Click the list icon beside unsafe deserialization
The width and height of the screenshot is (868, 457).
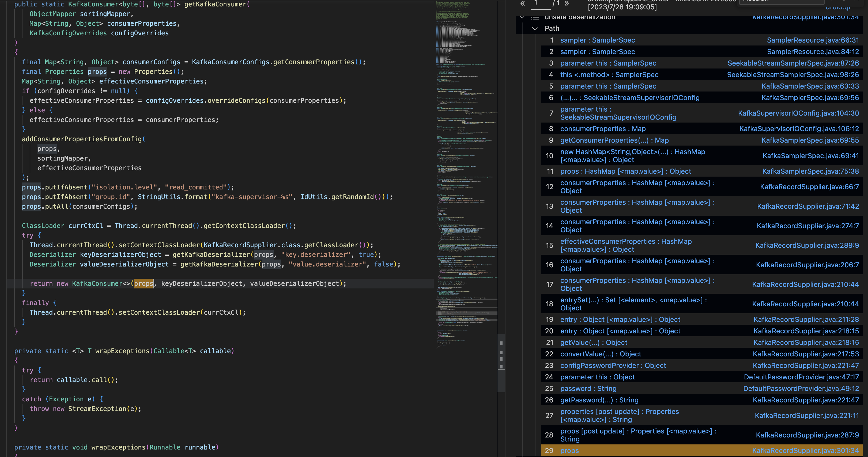(x=535, y=17)
